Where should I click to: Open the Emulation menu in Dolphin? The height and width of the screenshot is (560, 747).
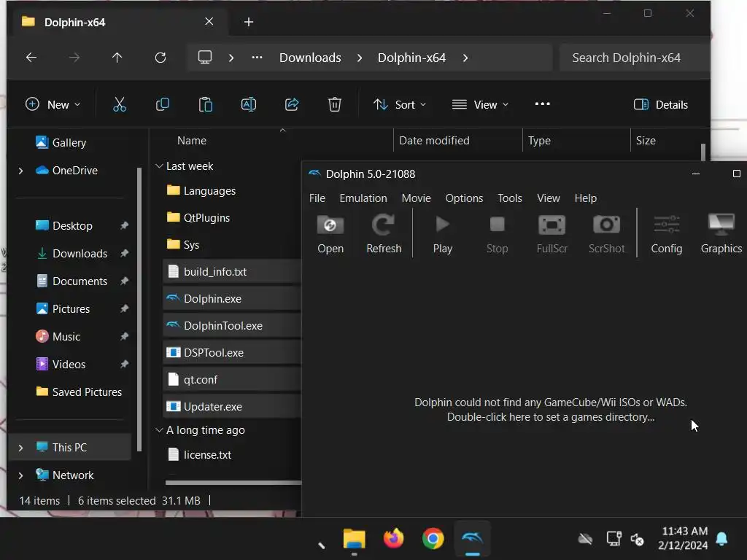click(x=363, y=198)
